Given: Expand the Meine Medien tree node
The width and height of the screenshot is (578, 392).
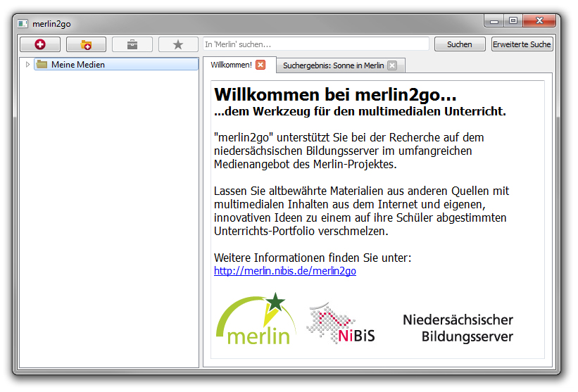Looking at the screenshot, I should 27,65.
